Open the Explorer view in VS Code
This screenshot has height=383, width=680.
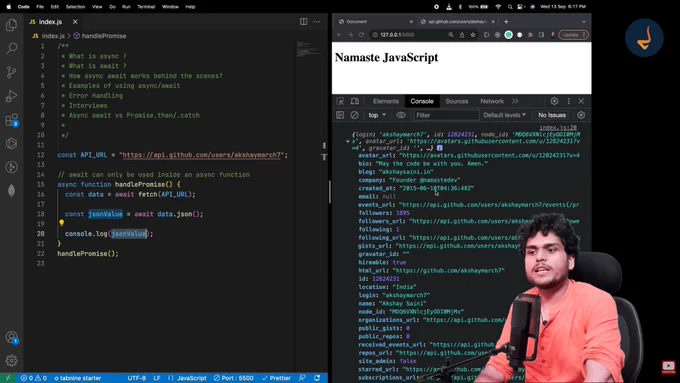(11, 25)
